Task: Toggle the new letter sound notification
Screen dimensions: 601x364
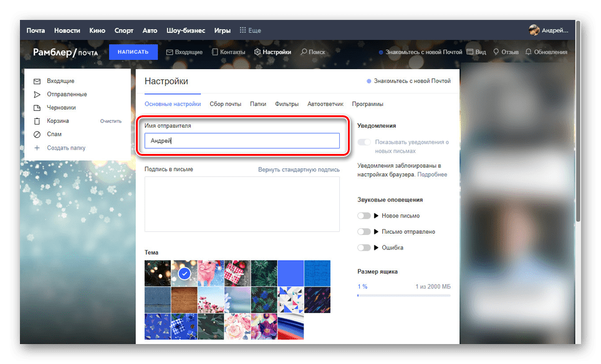Action: (x=363, y=216)
